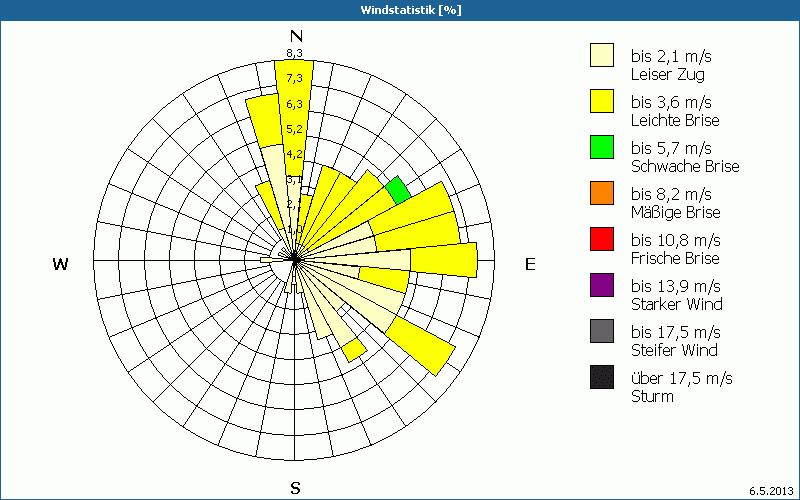The height and width of the screenshot is (500, 800).
Task: Click the 'Leichte Brise' legend label
Action: 675,120
